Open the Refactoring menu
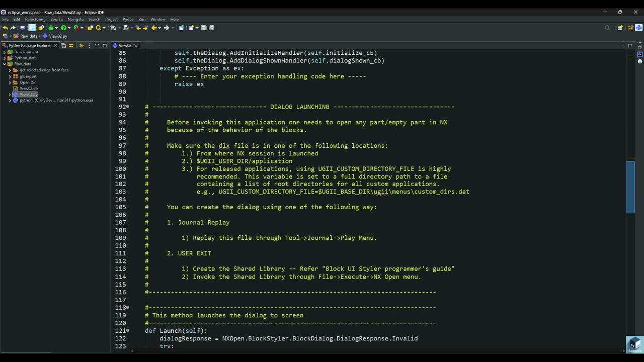644x362 pixels. point(35,19)
